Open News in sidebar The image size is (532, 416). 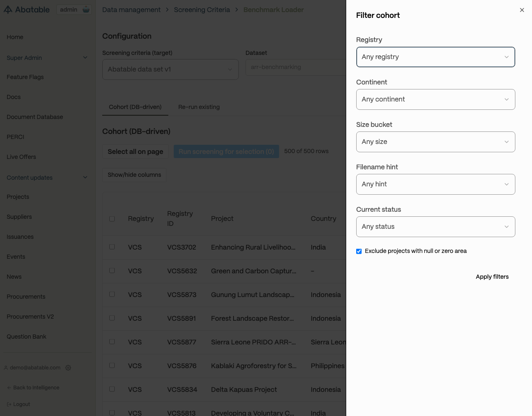(14, 277)
